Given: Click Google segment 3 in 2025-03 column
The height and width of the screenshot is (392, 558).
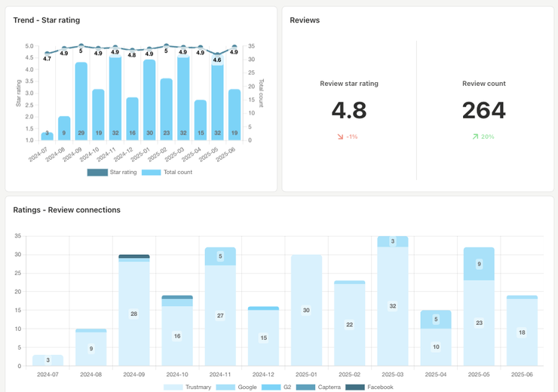Looking at the screenshot, I should coord(393,241).
